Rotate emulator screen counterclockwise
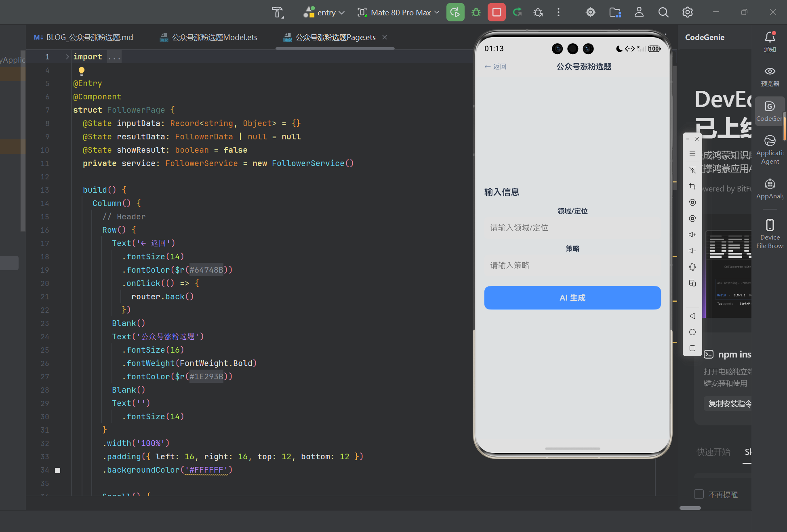Viewport: 787px width, 532px height. 692,202
